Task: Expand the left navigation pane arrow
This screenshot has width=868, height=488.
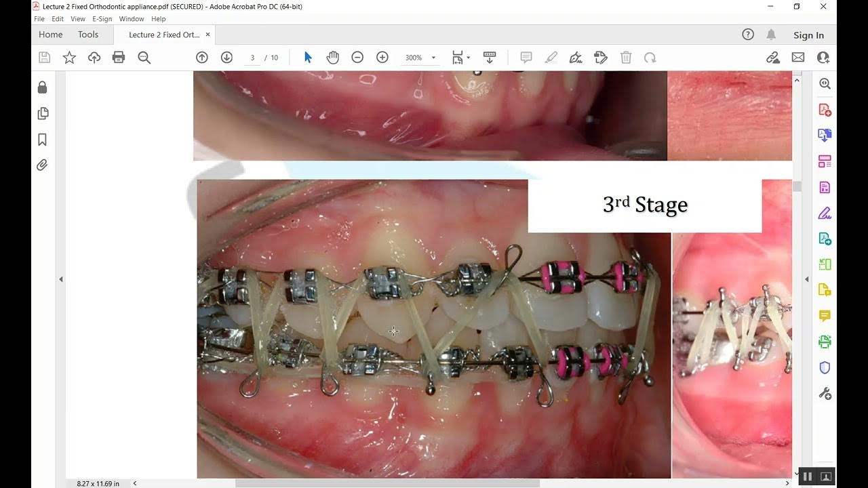Action: coord(61,279)
